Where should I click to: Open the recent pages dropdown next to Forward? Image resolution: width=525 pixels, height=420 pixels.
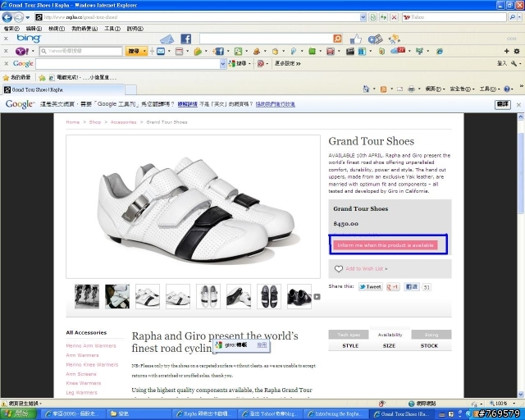tap(27, 17)
